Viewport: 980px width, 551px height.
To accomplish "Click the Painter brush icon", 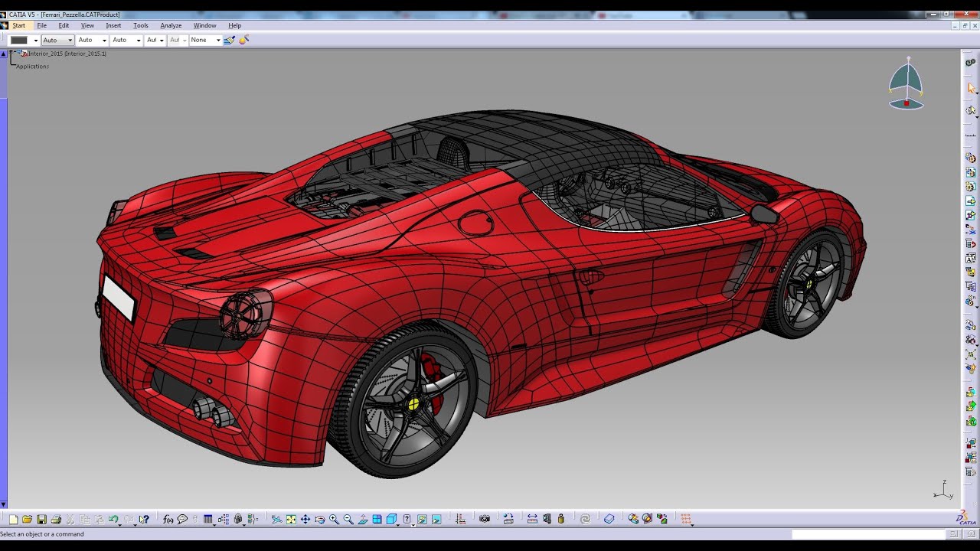I will coord(229,40).
